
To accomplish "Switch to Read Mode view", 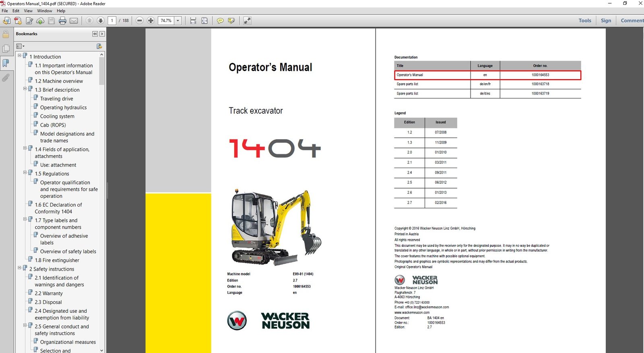I will tap(247, 21).
